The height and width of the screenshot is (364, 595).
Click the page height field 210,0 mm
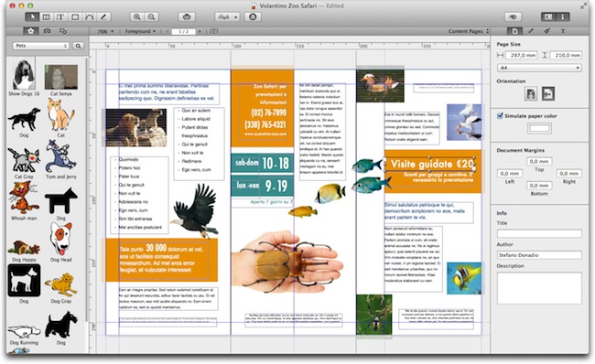pyautogui.click(x=566, y=56)
